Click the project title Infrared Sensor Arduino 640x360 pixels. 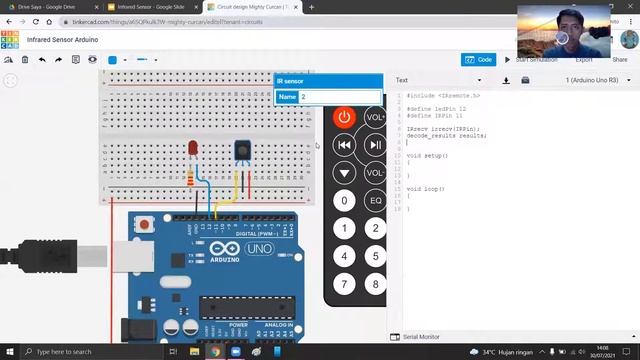click(x=62, y=40)
